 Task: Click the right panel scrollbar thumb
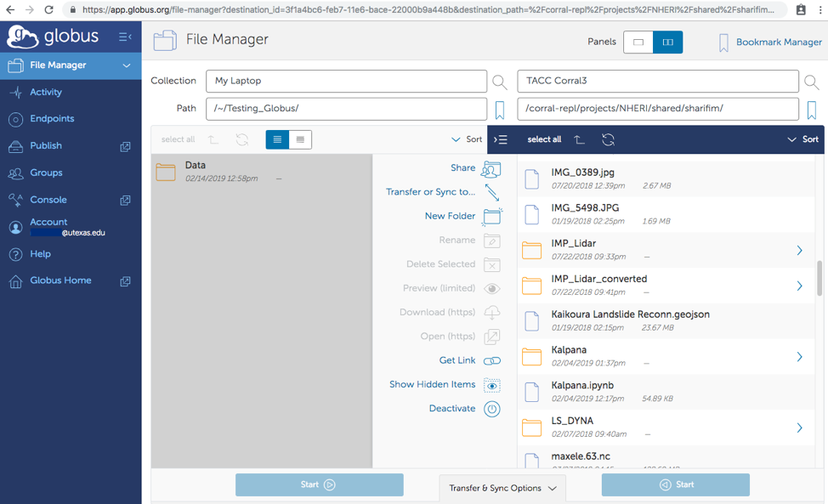(x=819, y=278)
